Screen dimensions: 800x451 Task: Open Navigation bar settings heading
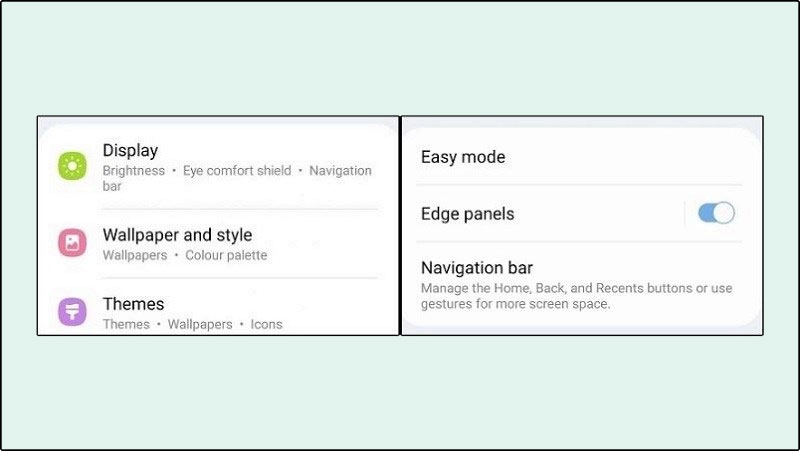point(476,267)
